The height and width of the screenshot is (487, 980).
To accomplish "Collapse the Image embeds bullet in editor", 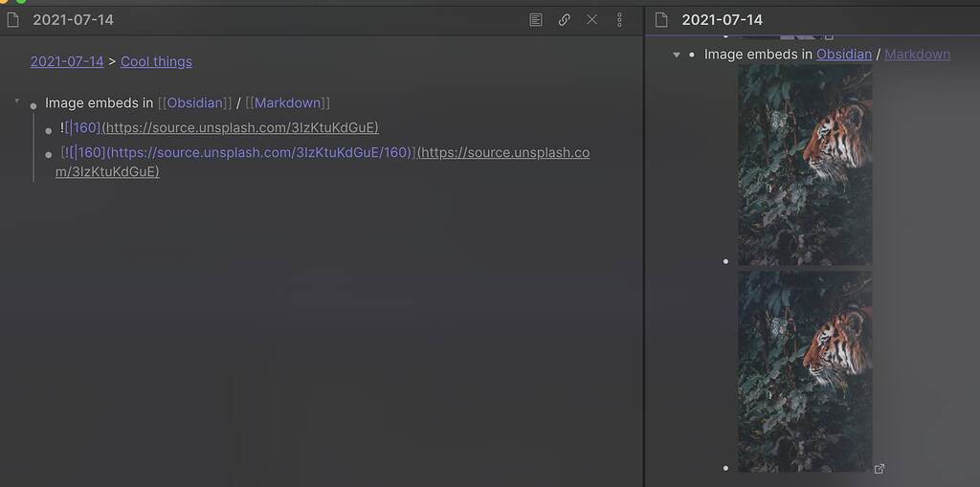I will [17, 100].
